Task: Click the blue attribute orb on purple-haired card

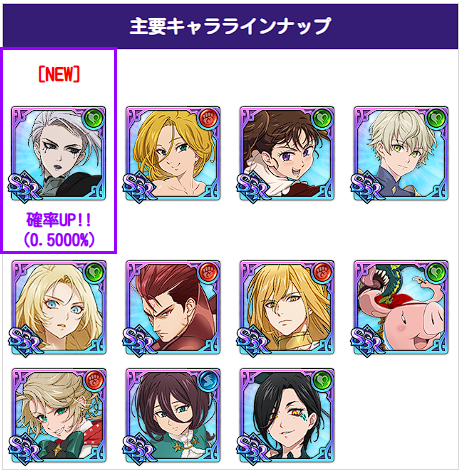Action: tap(208, 380)
